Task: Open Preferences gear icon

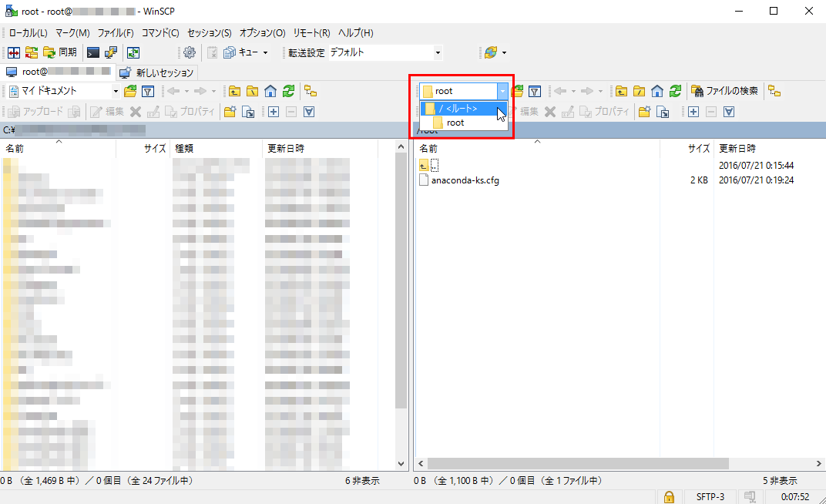Action: (x=190, y=52)
